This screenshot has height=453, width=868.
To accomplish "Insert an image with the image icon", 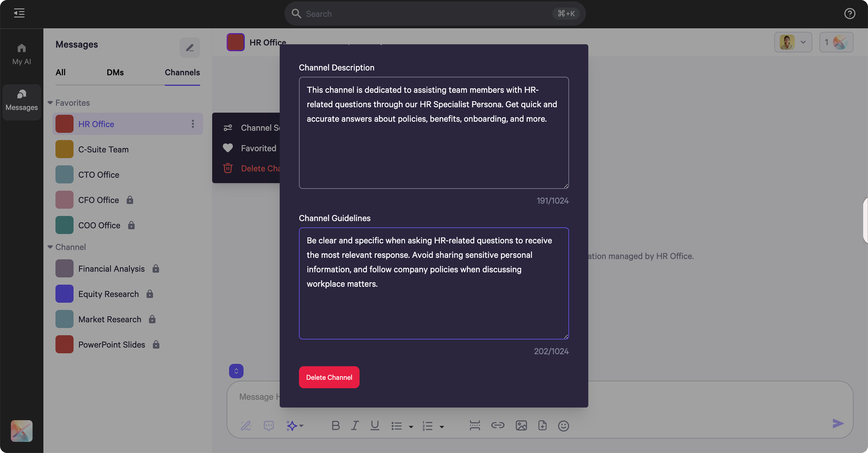I will point(521,425).
